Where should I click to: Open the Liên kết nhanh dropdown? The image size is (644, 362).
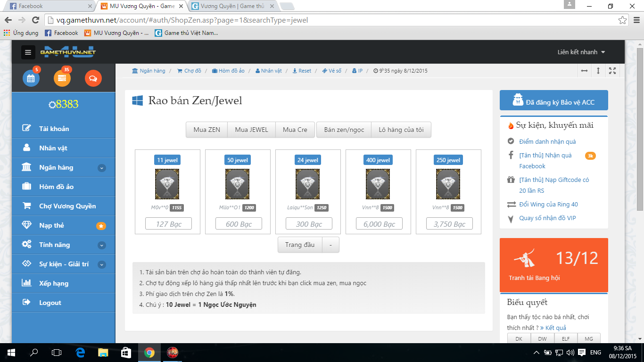581,52
